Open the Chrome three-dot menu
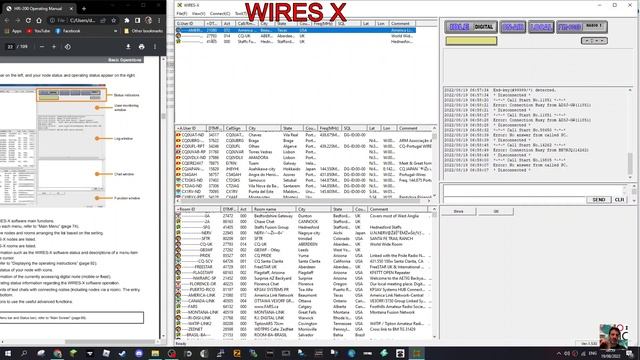This screenshot has height=360, width=640. [x=159, y=20]
